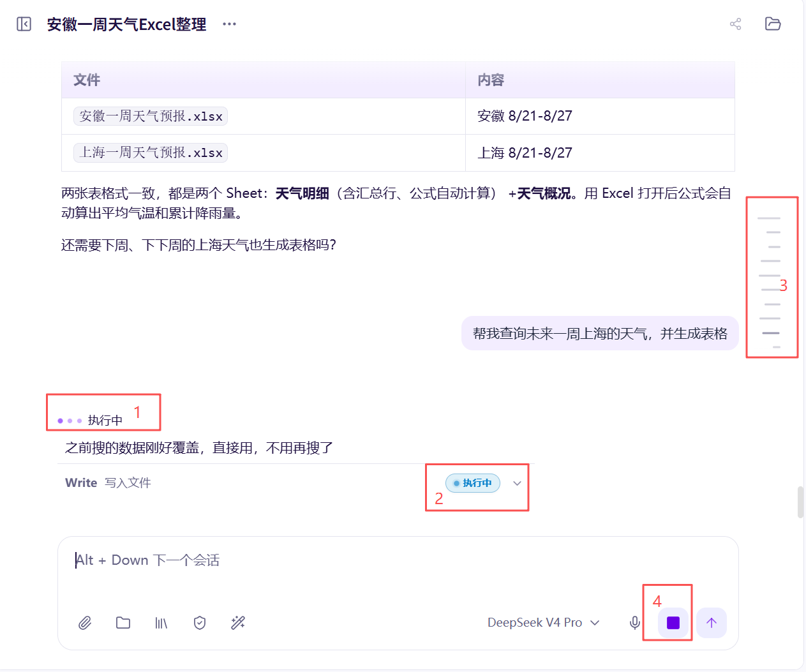Click the 执行中 label with animated dots

90,421
